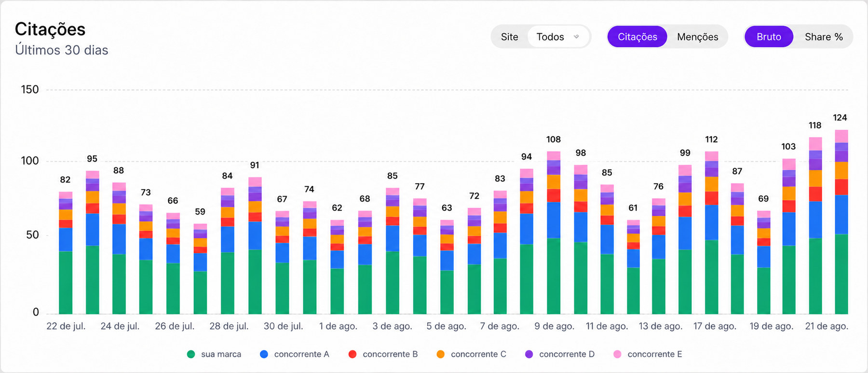Toggle the concorrente D legend entry
The width and height of the screenshot is (868, 373).
pos(560,354)
